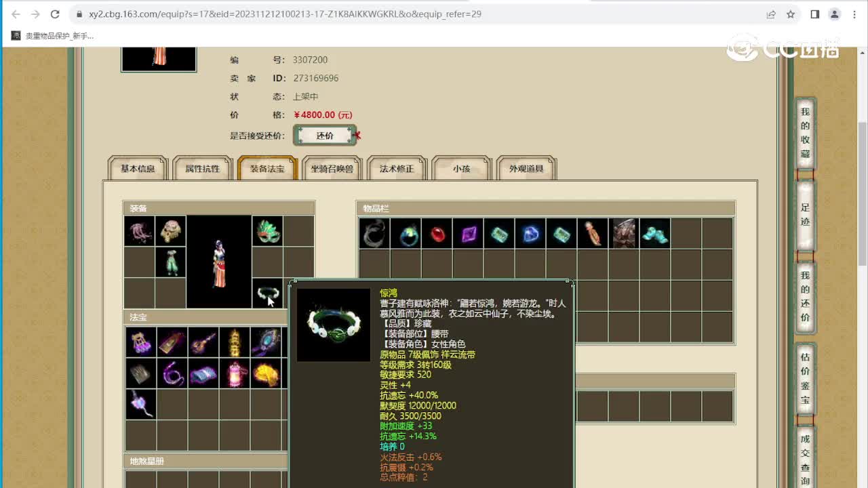Open the Chrome three-dot menu

(x=854, y=14)
